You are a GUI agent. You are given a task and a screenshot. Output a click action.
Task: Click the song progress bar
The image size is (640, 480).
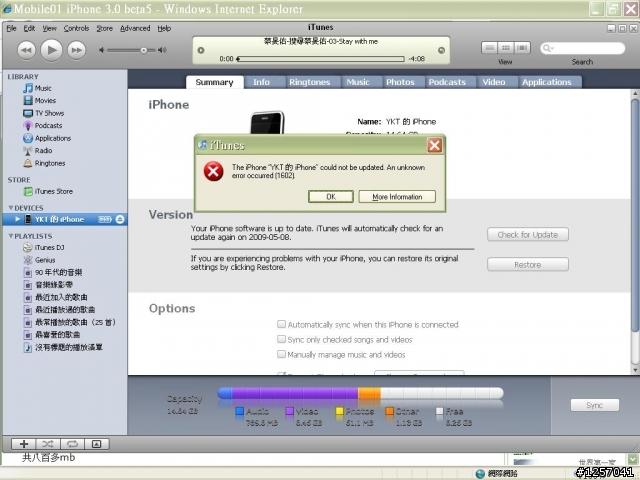[x=320, y=59]
